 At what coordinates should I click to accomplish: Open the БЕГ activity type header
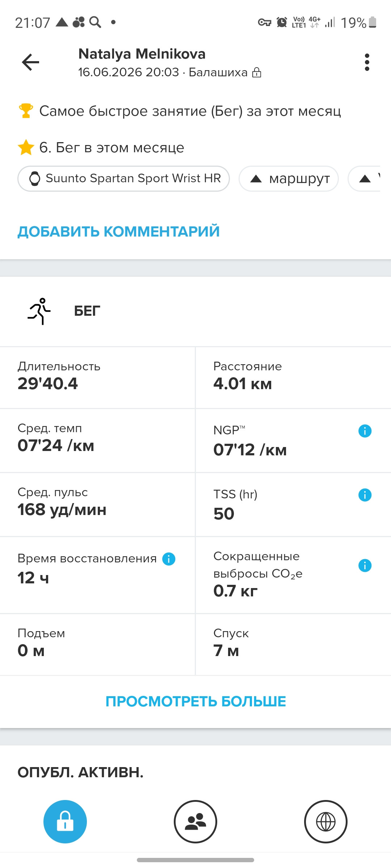[195, 311]
